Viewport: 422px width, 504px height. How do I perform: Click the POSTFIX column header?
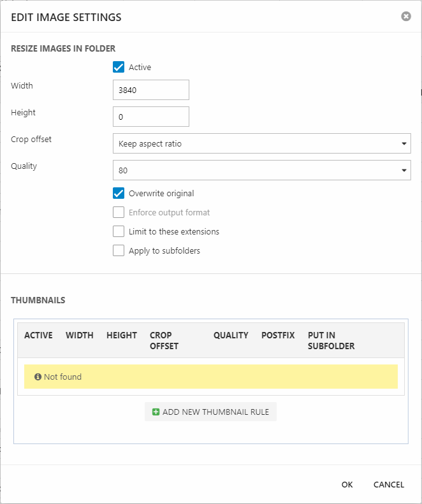point(278,335)
